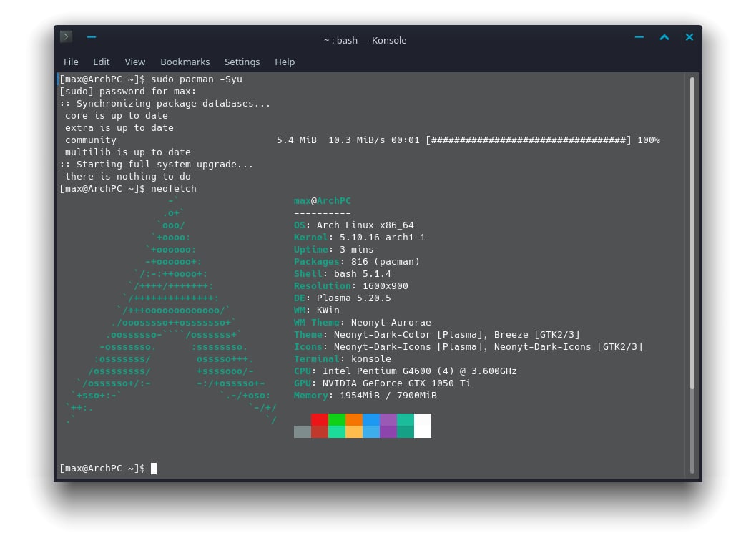Click the '10.3 MiB/s' download speed
This screenshot has height=543, width=756.
pyautogui.click(x=357, y=140)
